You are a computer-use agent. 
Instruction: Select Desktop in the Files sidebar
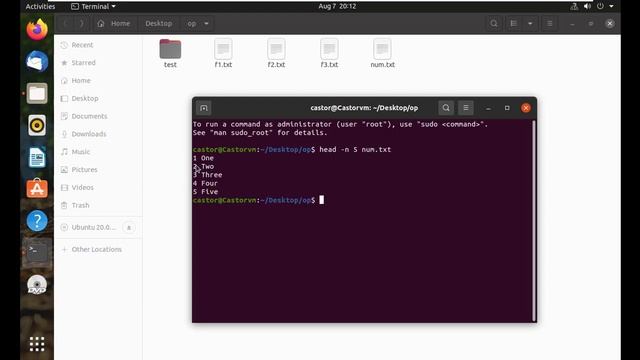98,98
